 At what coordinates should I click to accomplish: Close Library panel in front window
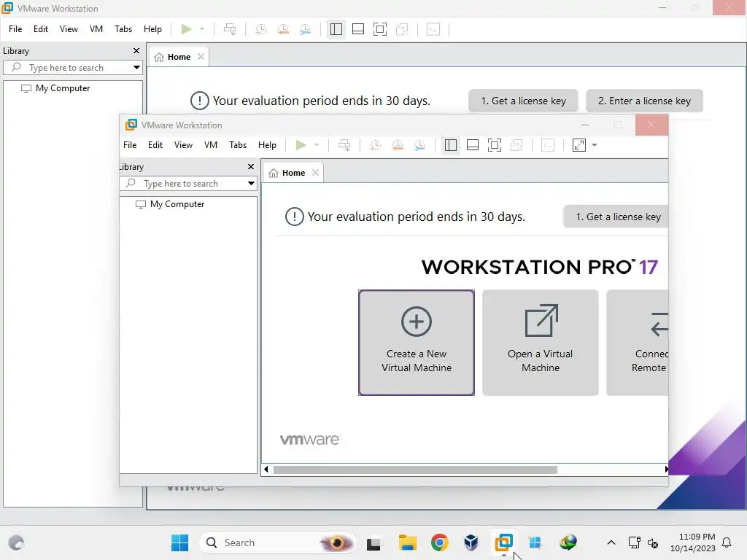251,167
